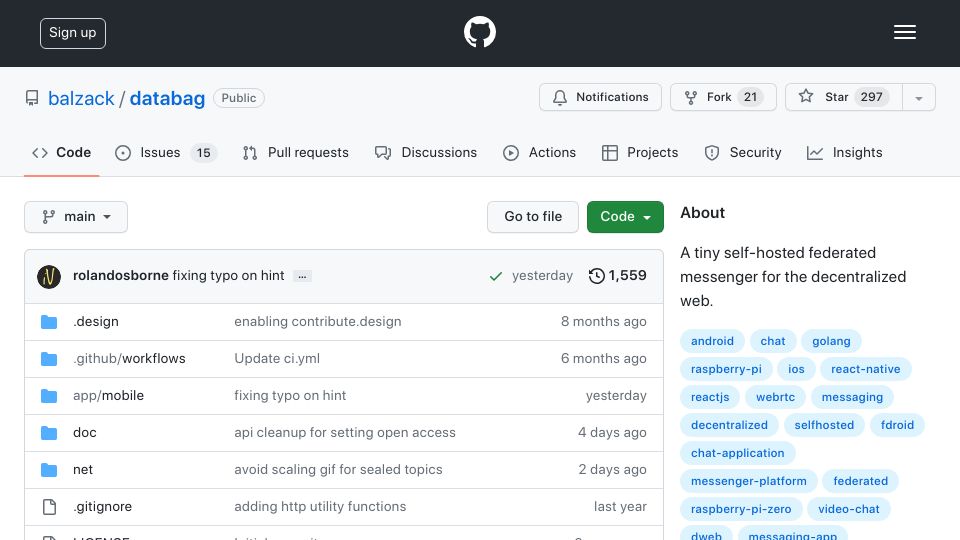Screen dimensions: 960x540
Task: Click the rolandosborne avatar thumbnail
Action: 49,276
